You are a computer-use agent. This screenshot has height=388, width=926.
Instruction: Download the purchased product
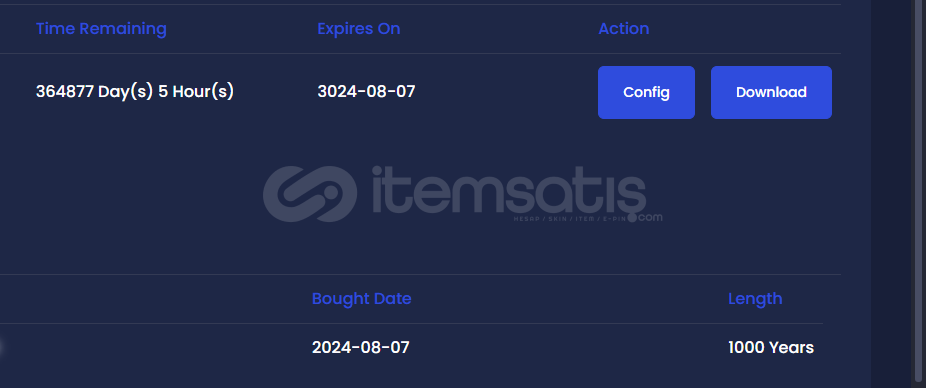point(771,92)
